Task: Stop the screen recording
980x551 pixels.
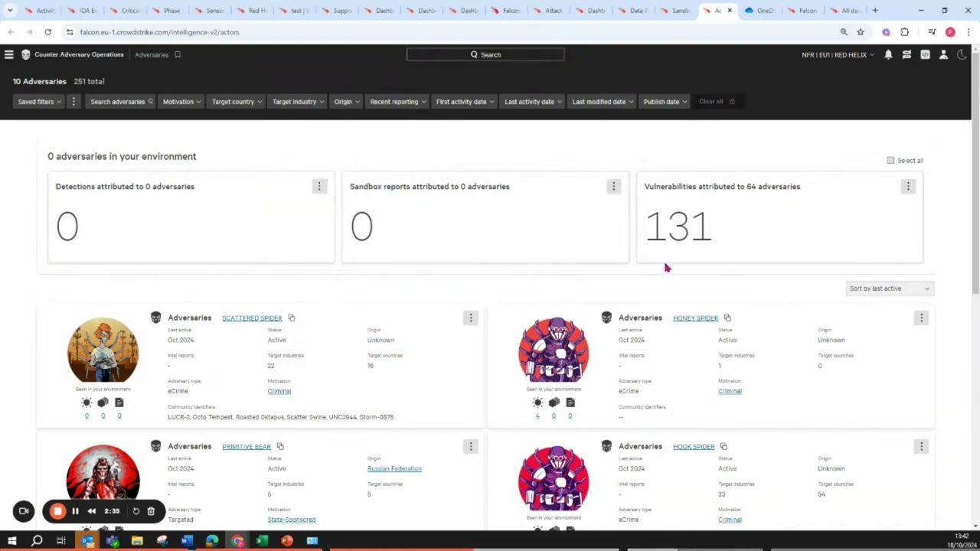Action: click(x=57, y=511)
